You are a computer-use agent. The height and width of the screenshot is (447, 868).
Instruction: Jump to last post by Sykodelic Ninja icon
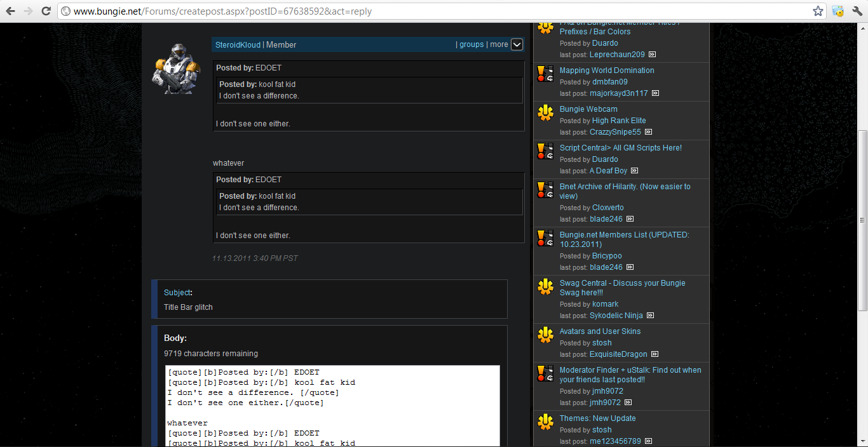tap(650, 316)
